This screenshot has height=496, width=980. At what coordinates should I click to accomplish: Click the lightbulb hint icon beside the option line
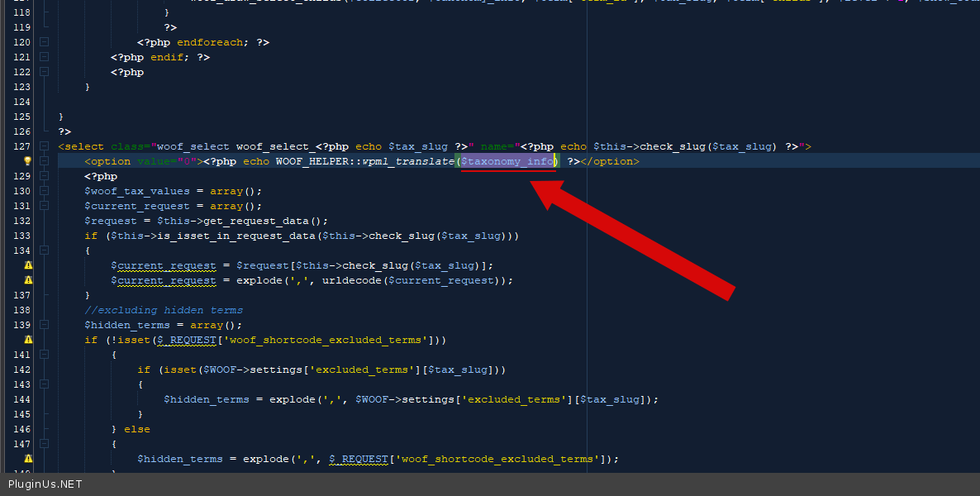point(27,160)
